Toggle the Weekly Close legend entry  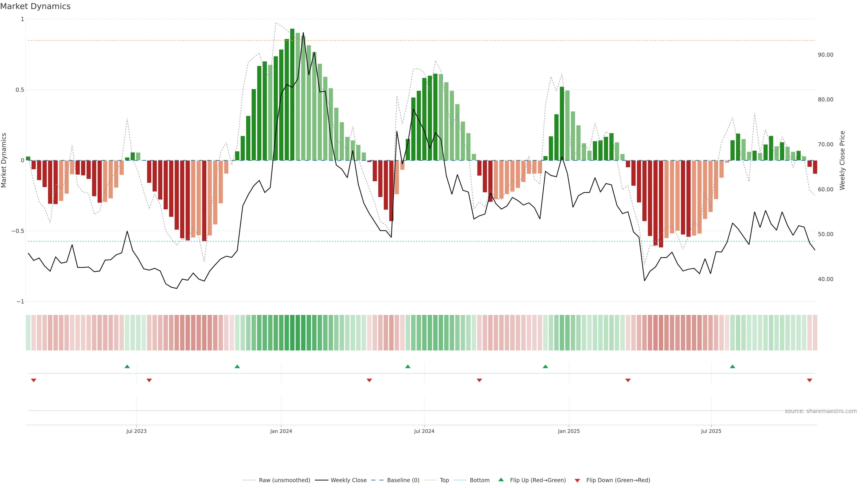click(348, 480)
